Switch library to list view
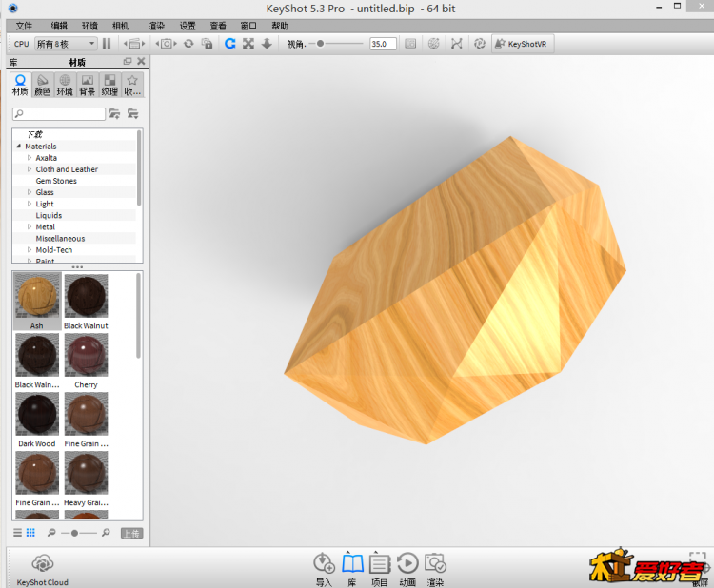Screen dimensions: 714x588 [x=17, y=533]
